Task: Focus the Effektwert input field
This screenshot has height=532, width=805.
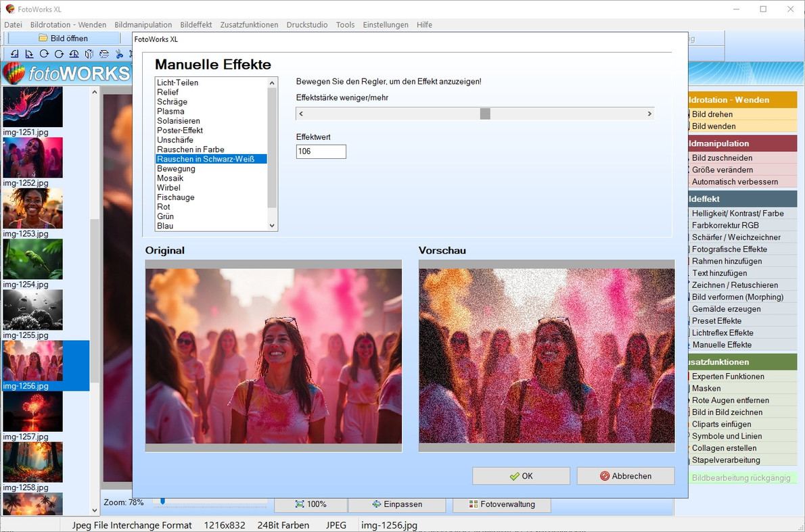Action: (x=321, y=151)
